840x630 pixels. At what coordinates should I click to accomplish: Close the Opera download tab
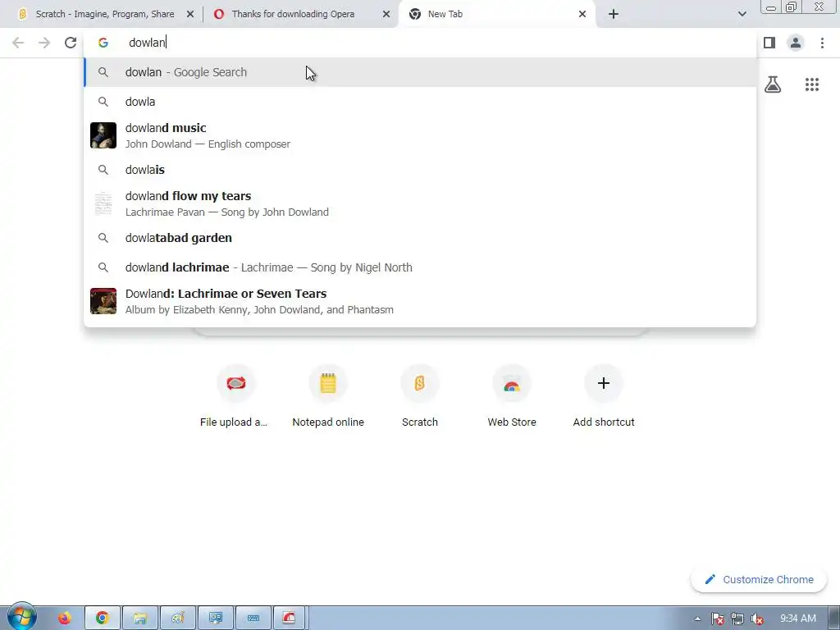pos(386,15)
